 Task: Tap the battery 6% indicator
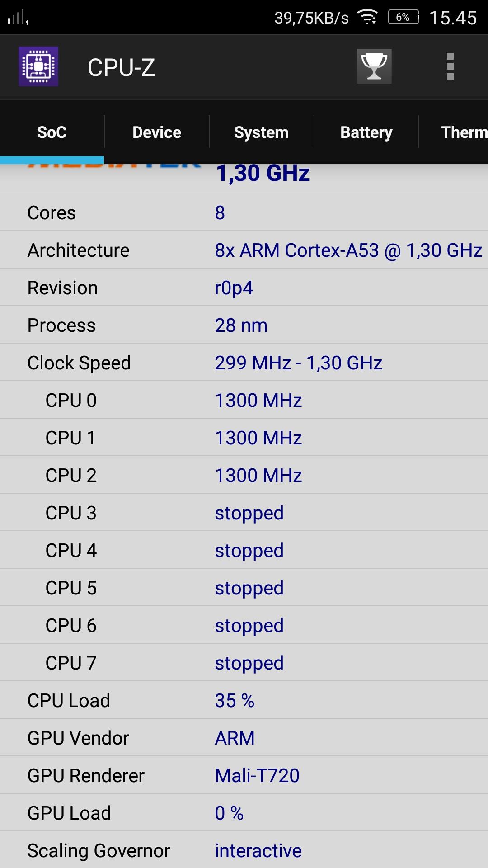[x=403, y=18]
